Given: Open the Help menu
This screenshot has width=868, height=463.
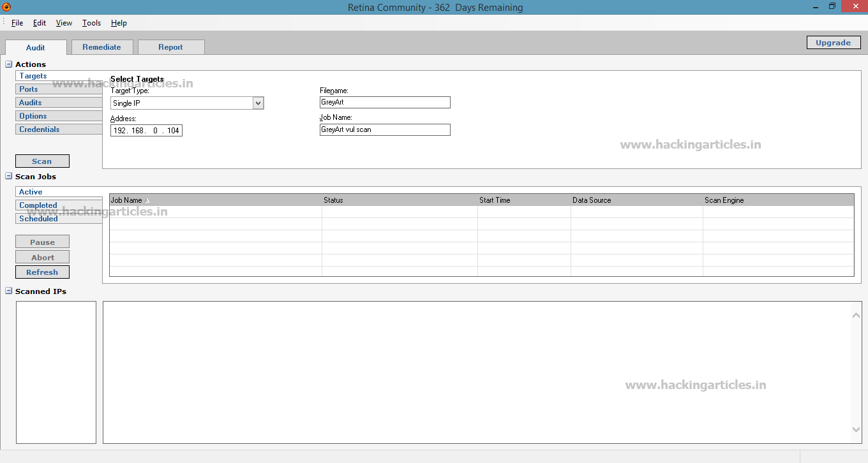Looking at the screenshot, I should [119, 23].
